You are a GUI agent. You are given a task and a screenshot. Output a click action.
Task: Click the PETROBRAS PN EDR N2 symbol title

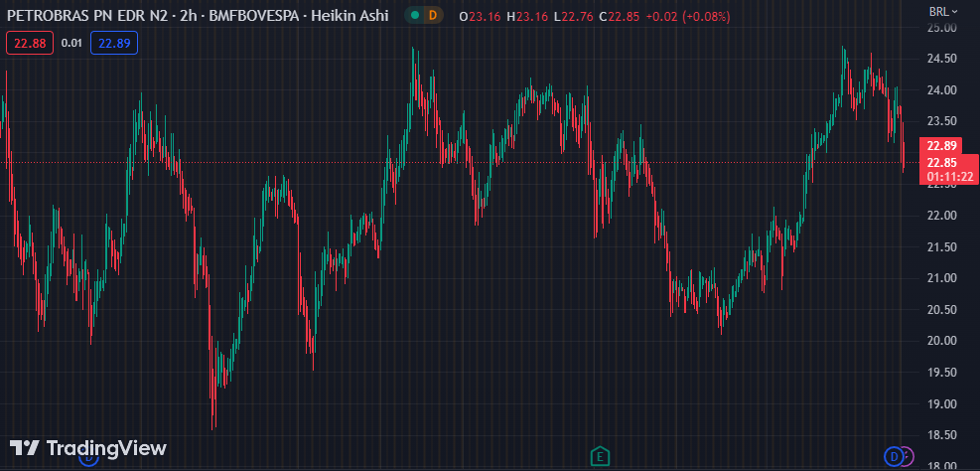click(89, 15)
